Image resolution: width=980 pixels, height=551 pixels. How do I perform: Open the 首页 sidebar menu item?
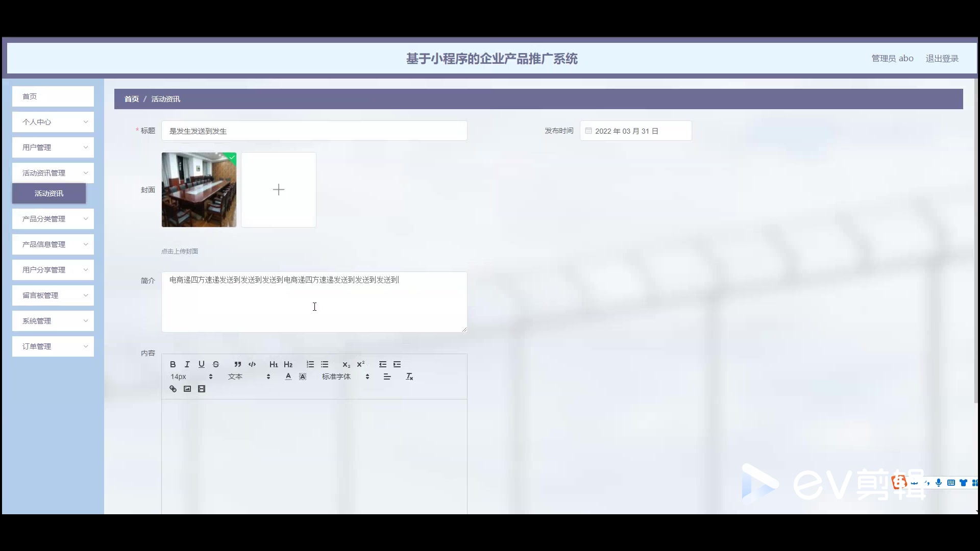(53, 96)
